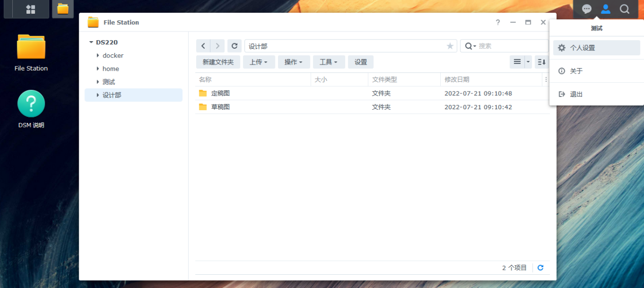Go back with the left arrow button
644x288 pixels.
click(203, 46)
